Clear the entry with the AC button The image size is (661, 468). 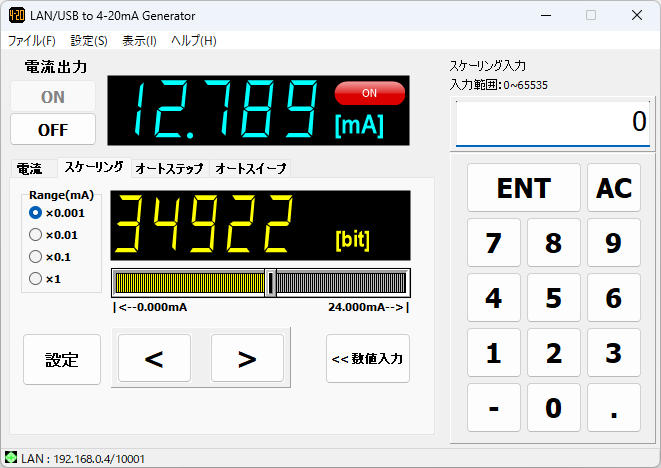tap(614, 188)
